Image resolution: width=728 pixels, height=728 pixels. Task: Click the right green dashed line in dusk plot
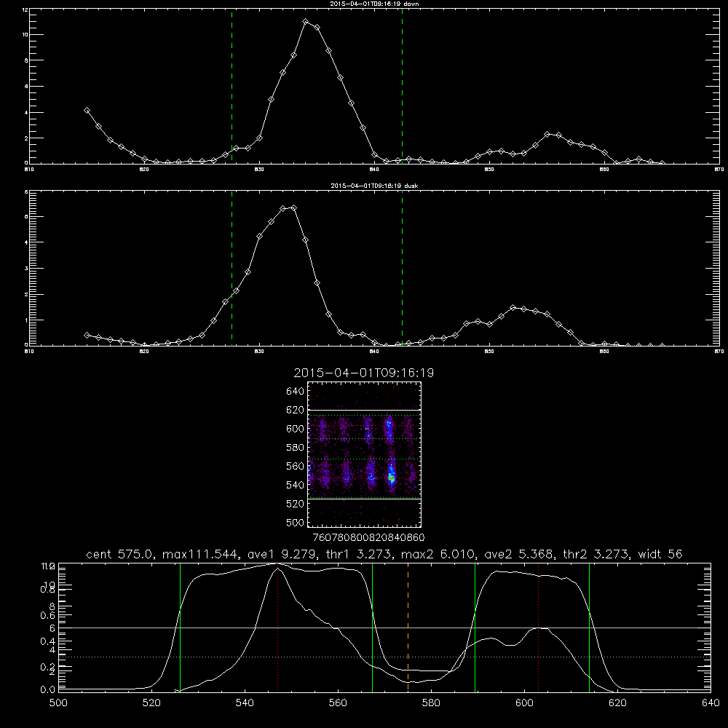click(x=402, y=269)
